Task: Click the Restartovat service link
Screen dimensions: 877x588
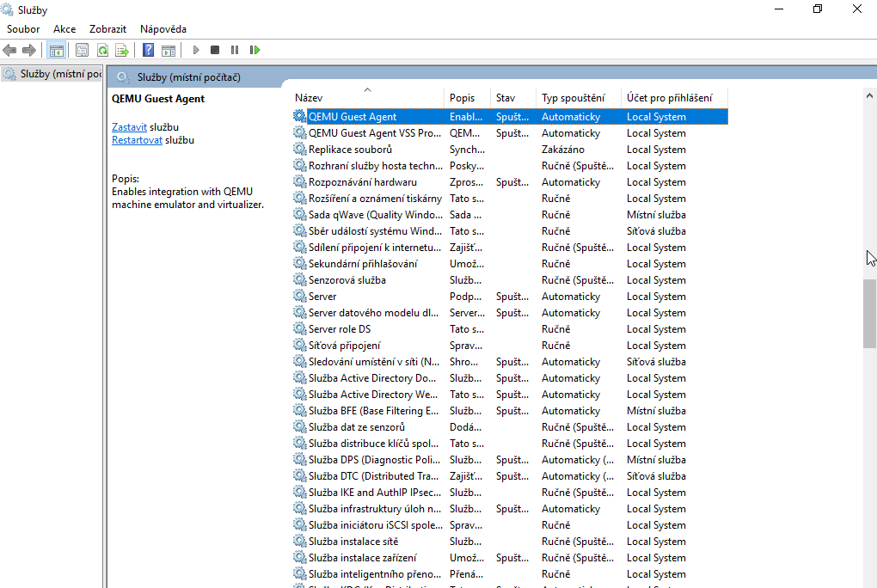Action: pos(137,140)
